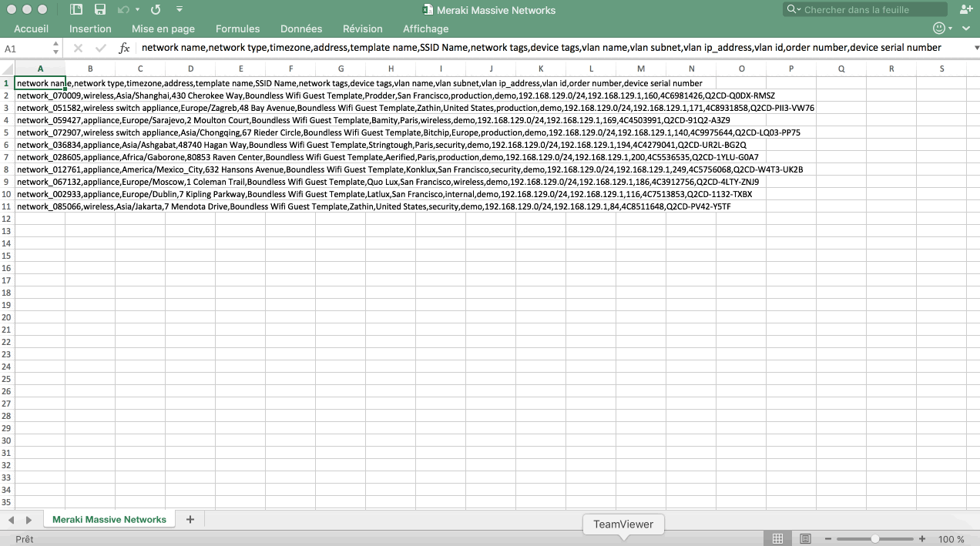Switch to Normal grid view
Image resolution: width=980 pixels, height=546 pixels.
coord(778,539)
